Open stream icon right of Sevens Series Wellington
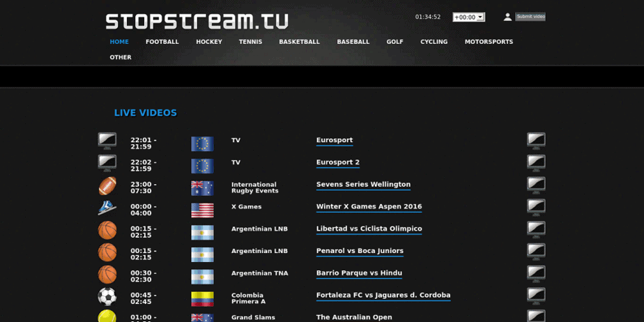 coord(537,185)
